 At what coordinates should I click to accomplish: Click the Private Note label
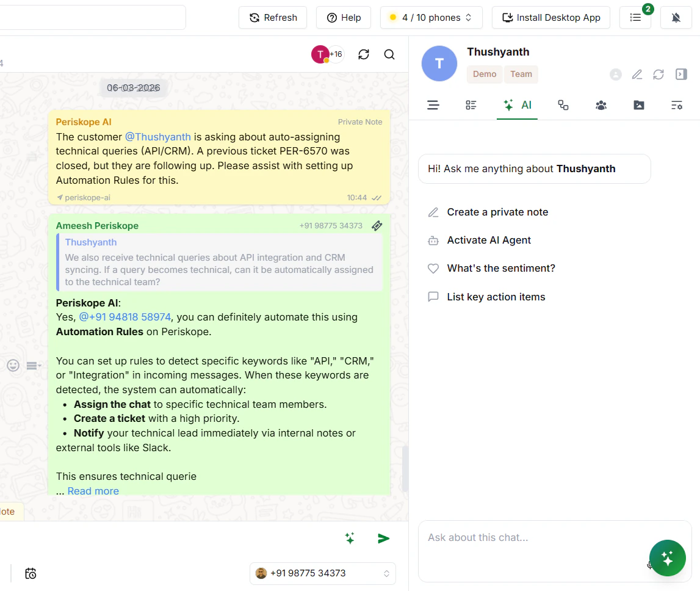pos(360,122)
